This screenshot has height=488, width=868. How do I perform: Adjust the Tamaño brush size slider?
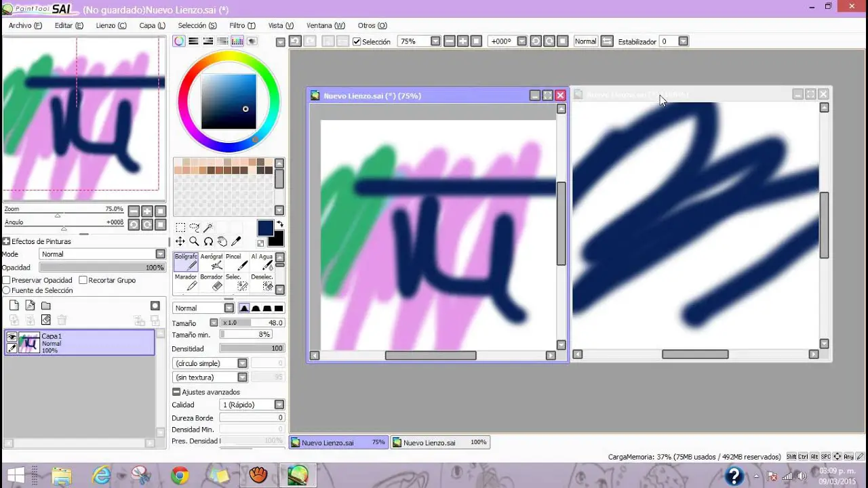pyautogui.click(x=252, y=323)
